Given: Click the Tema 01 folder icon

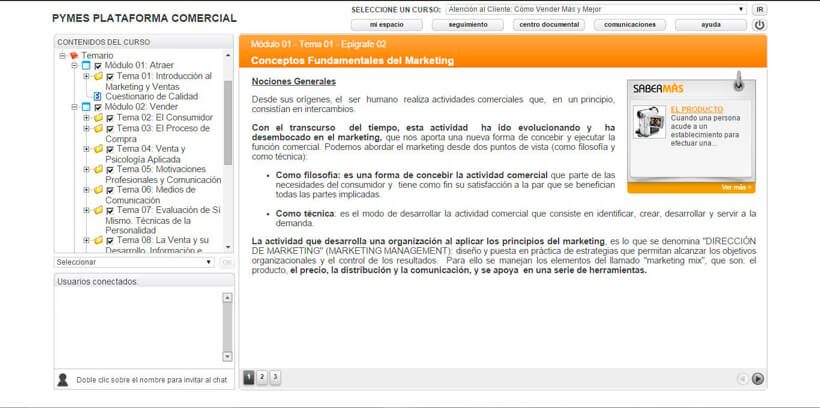Looking at the screenshot, I should [98, 76].
